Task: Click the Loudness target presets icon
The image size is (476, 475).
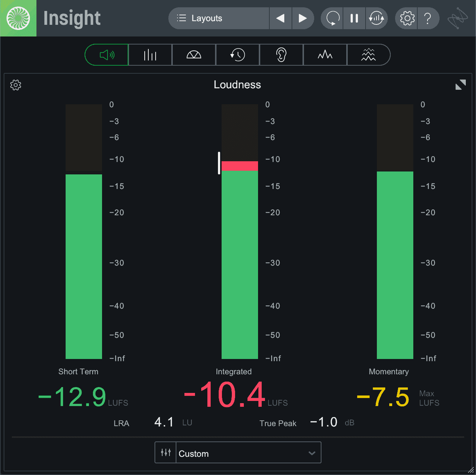Action: (166, 453)
